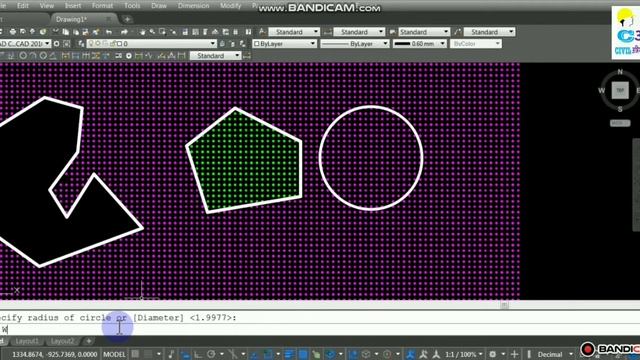640x360 pixels.
Task: Click the annotation visibility icon in status bar
Action: (410, 354)
